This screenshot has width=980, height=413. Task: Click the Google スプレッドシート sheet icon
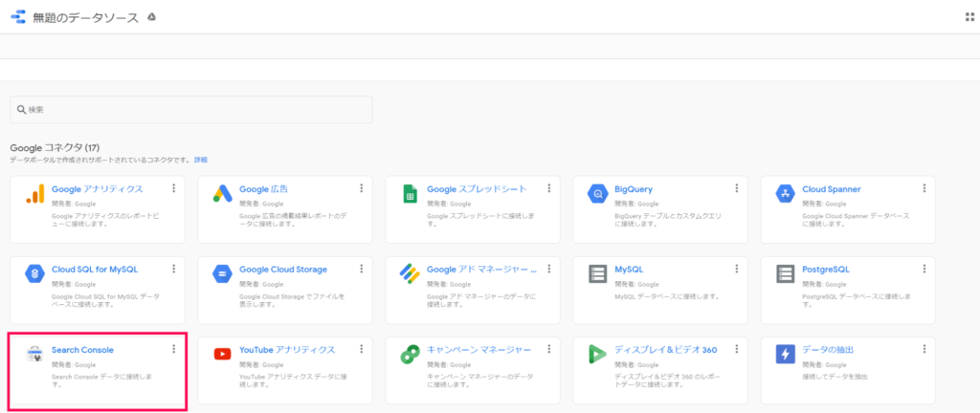click(x=410, y=193)
